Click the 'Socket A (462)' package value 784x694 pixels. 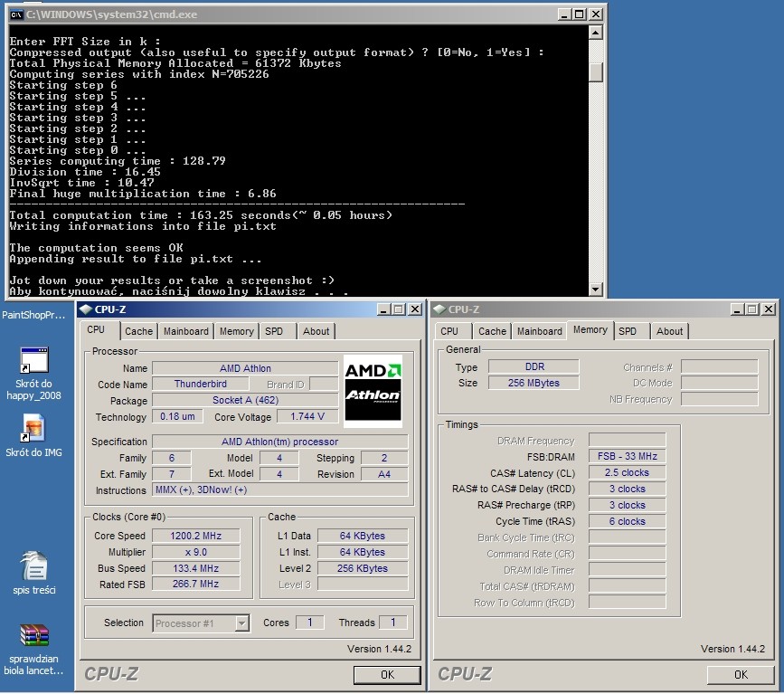tap(245, 400)
